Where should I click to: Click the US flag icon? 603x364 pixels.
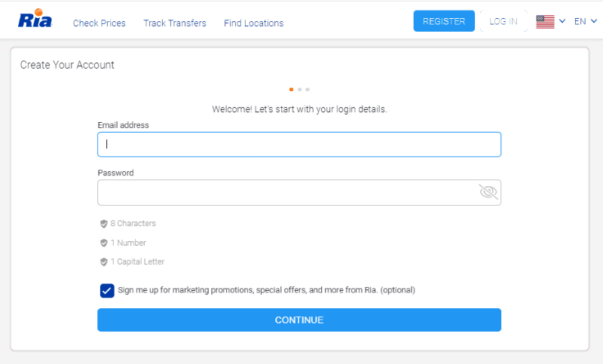click(x=545, y=22)
